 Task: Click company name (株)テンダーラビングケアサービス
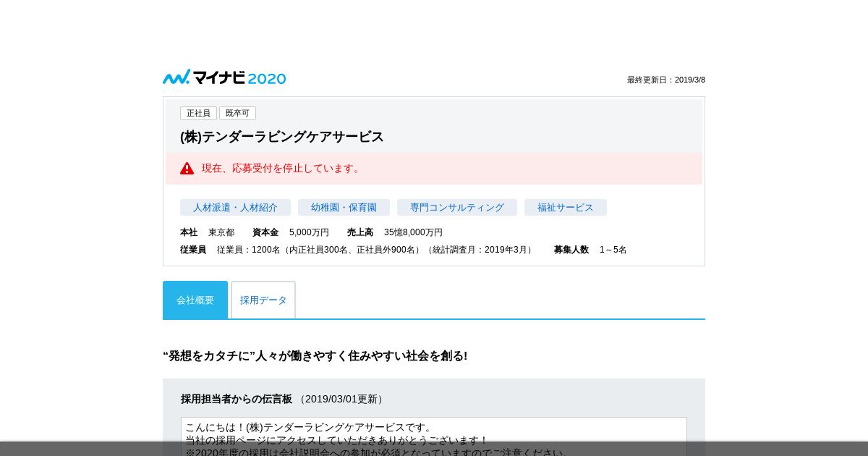(x=282, y=137)
